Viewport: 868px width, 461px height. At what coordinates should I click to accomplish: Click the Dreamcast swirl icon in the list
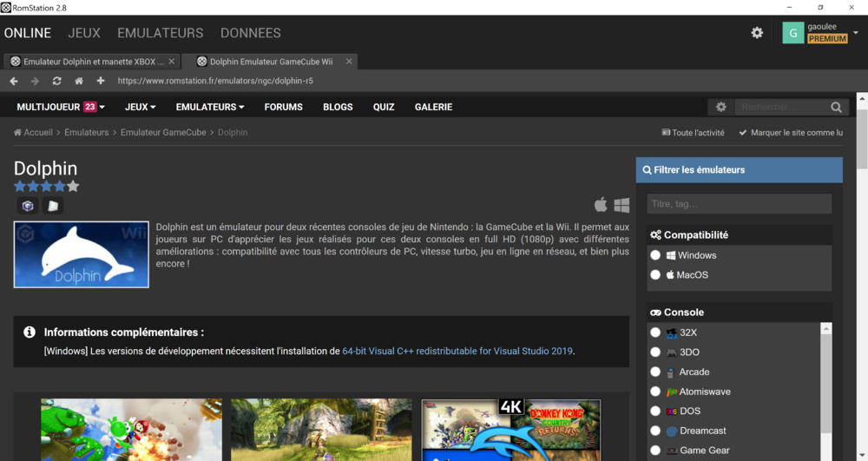[672, 431]
